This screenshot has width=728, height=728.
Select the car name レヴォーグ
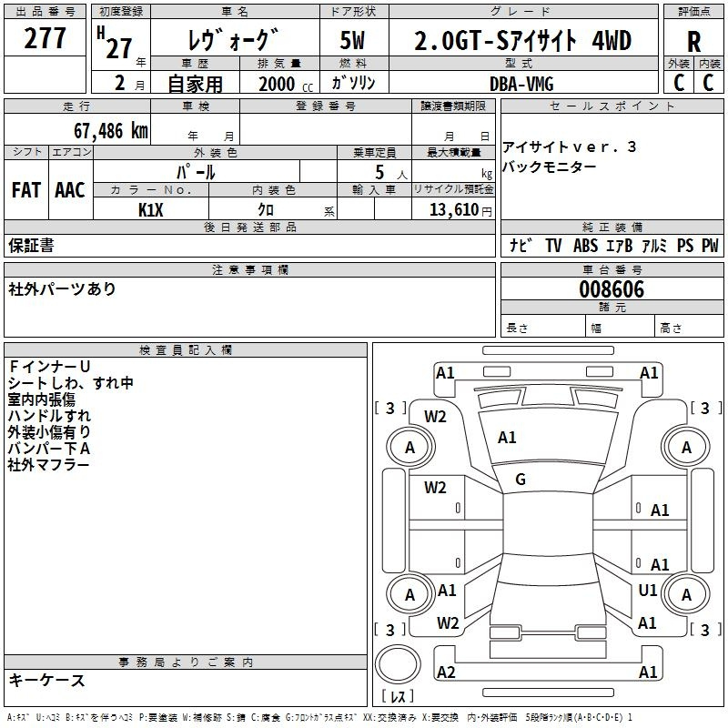pyautogui.click(x=234, y=39)
